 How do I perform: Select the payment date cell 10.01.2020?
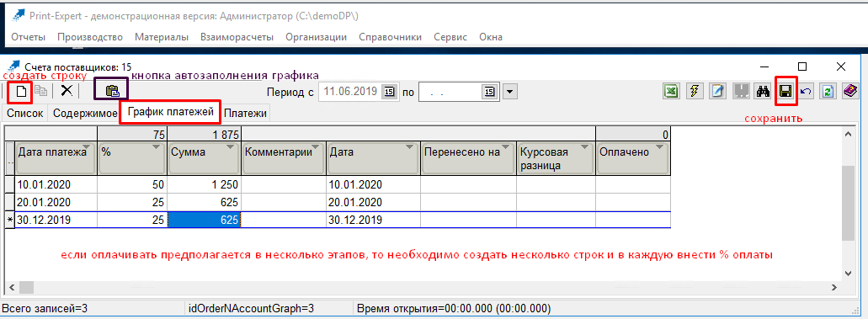pos(56,185)
